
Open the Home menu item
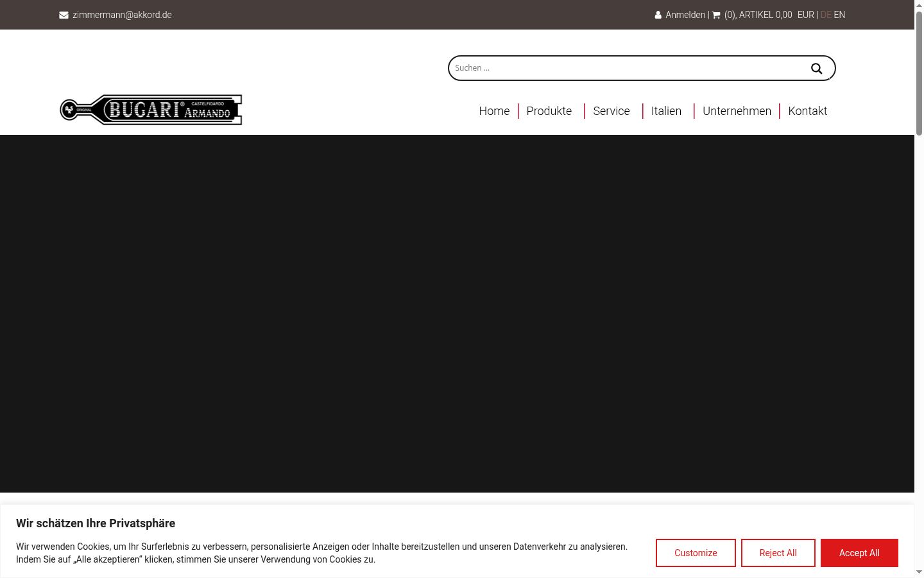[494, 111]
